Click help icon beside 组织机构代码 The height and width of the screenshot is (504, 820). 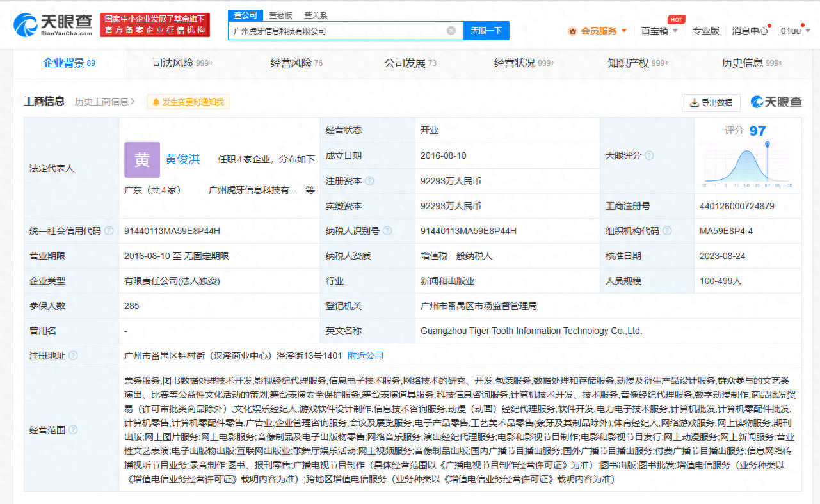pyautogui.click(x=668, y=231)
